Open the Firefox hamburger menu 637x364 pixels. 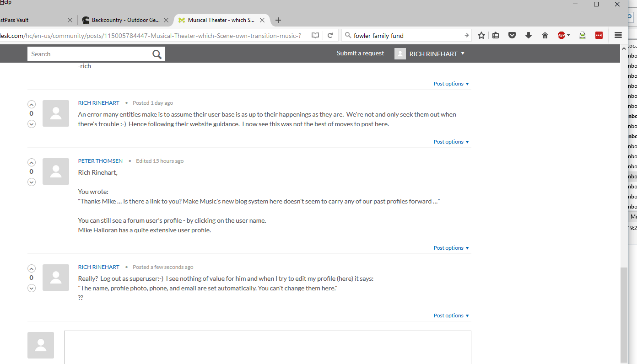[x=618, y=36]
